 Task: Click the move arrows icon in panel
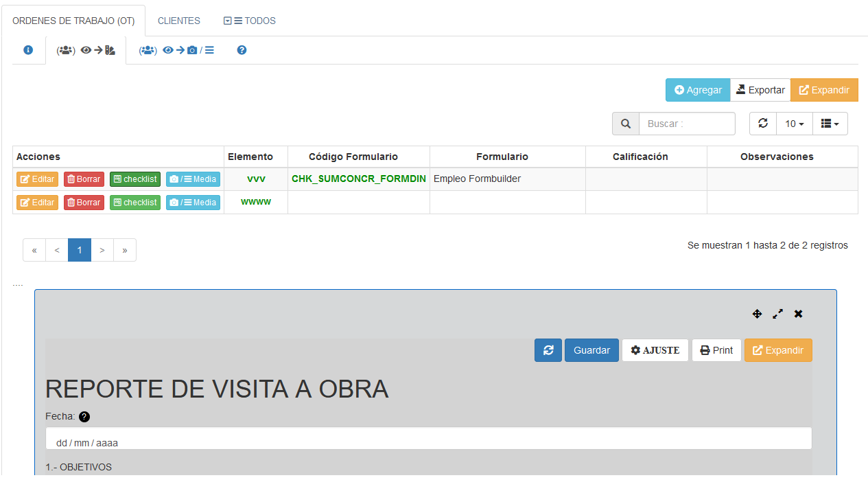click(757, 314)
